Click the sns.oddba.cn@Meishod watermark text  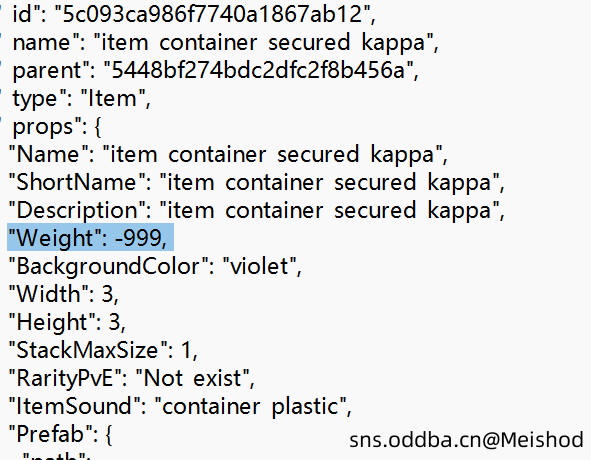[466, 440]
